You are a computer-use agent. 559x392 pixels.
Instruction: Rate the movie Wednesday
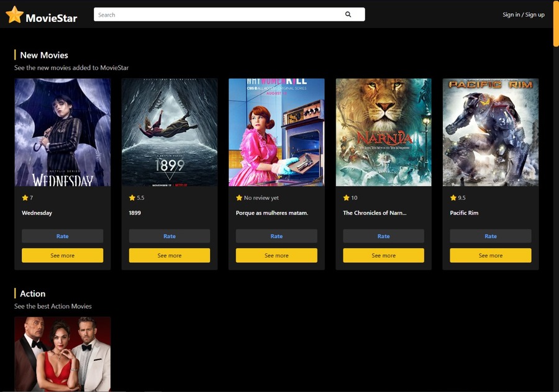click(x=62, y=236)
